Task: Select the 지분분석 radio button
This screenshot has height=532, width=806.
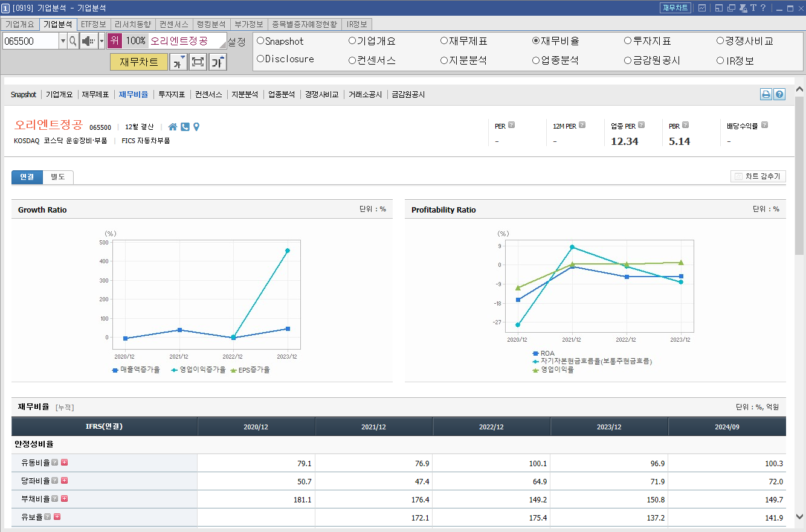Action: coord(444,60)
